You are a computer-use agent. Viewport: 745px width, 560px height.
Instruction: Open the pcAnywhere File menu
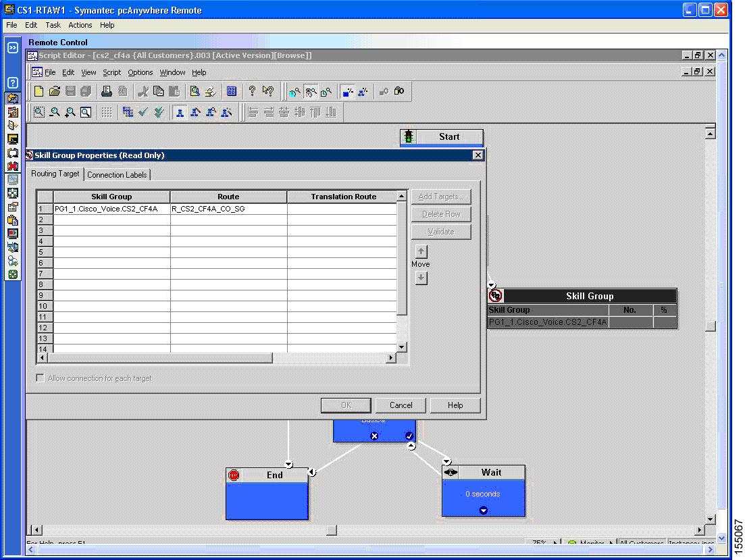click(x=11, y=25)
